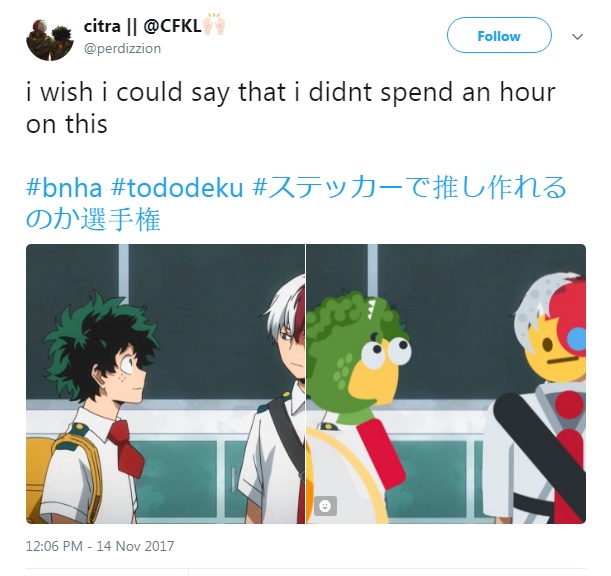Open the original anime screenshot on left
The image size is (611, 576).
[x=165, y=384]
